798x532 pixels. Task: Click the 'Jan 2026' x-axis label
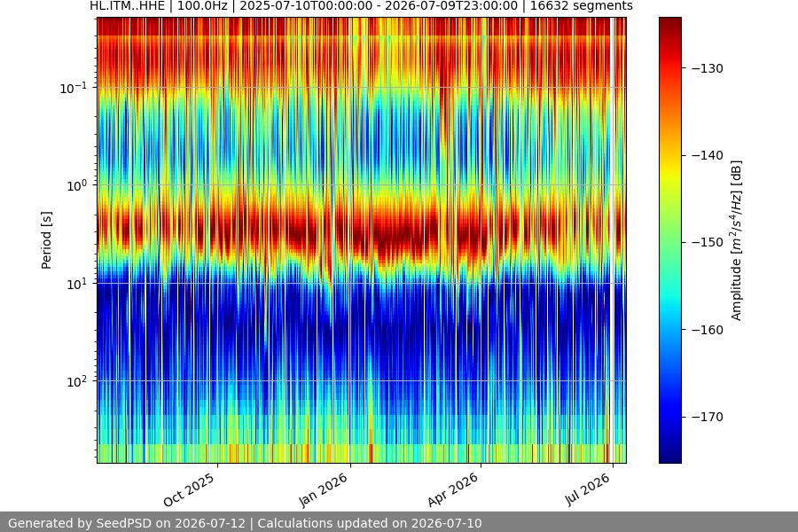tap(323, 489)
